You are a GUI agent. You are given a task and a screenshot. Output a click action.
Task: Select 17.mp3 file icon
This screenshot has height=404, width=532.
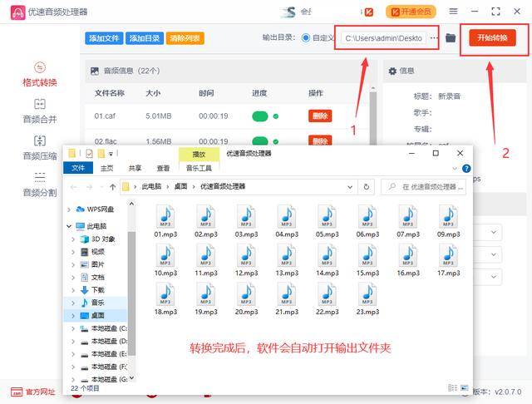(x=449, y=260)
